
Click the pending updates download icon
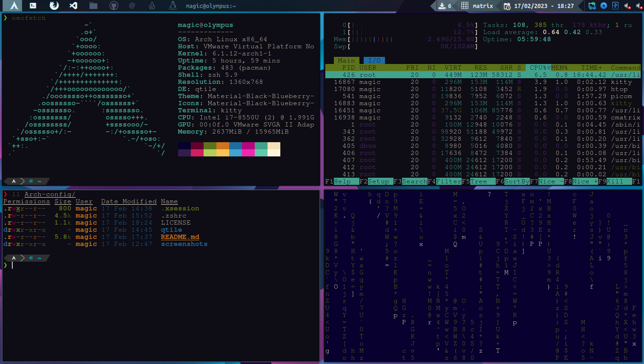(441, 6)
